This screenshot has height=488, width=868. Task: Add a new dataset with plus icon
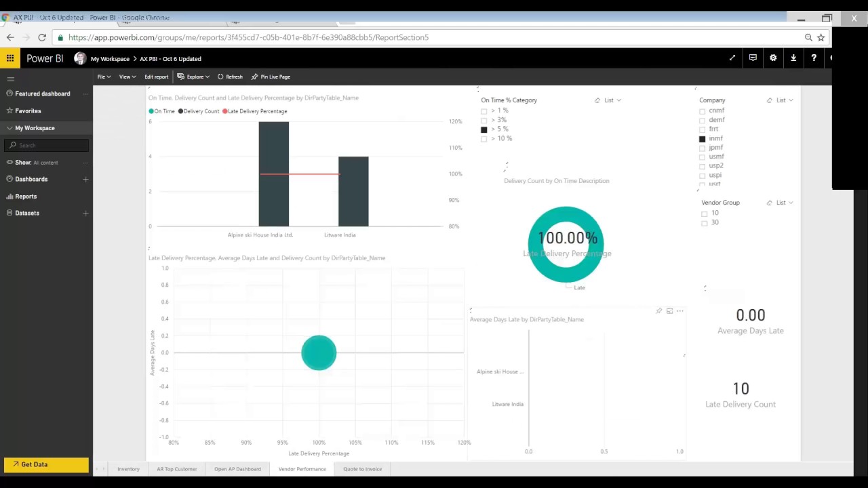(x=85, y=213)
